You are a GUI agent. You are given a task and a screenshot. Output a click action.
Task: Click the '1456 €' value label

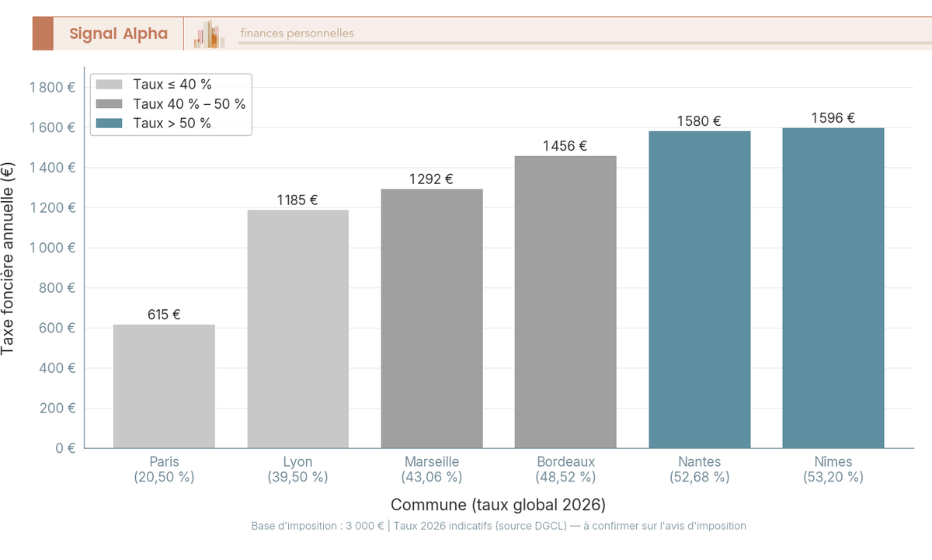click(x=565, y=146)
